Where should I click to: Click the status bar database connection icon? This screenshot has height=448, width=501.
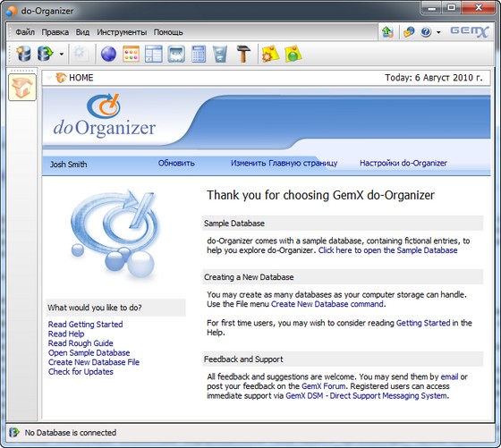pyautogui.click(x=14, y=433)
